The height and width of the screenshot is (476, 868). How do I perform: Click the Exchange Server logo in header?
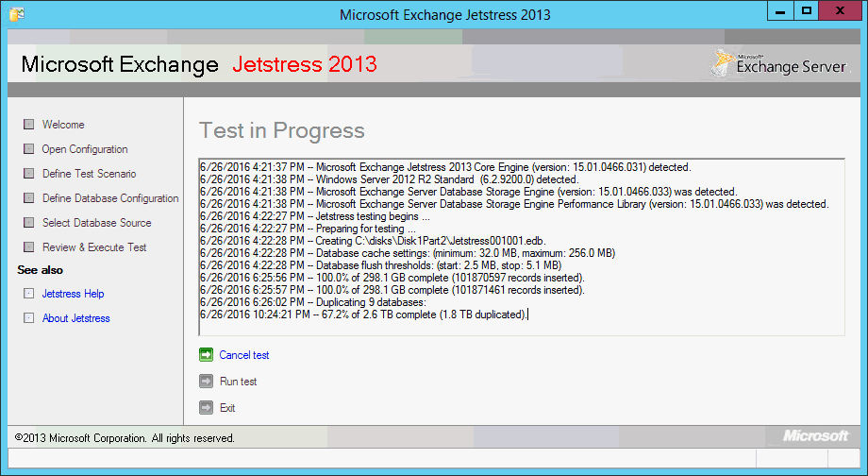(779, 64)
